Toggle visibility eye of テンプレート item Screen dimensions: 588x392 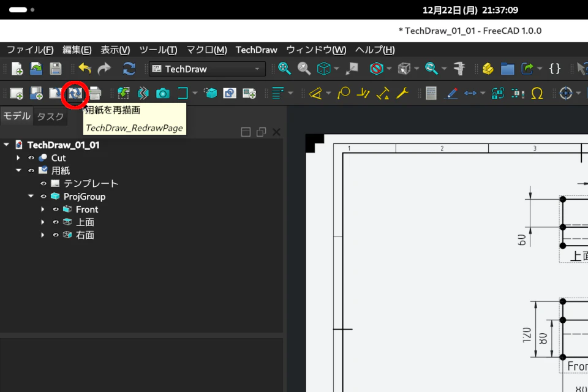[x=43, y=183]
